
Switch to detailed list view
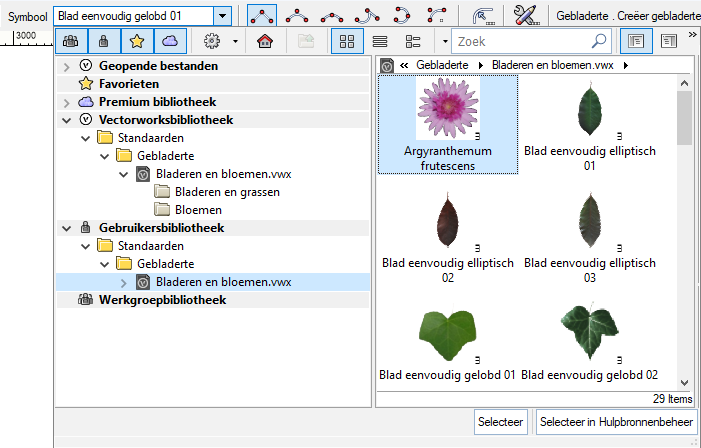click(x=413, y=41)
